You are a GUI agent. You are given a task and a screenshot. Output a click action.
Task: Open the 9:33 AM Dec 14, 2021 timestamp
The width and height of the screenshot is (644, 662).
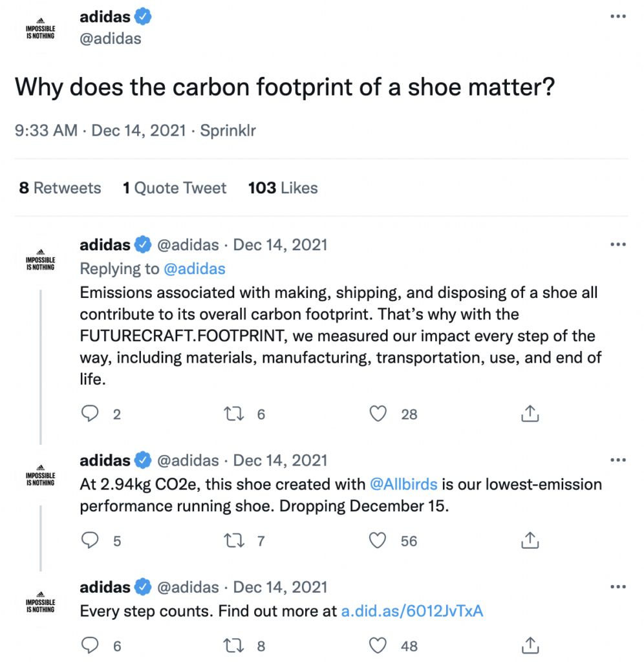coord(102,130)
